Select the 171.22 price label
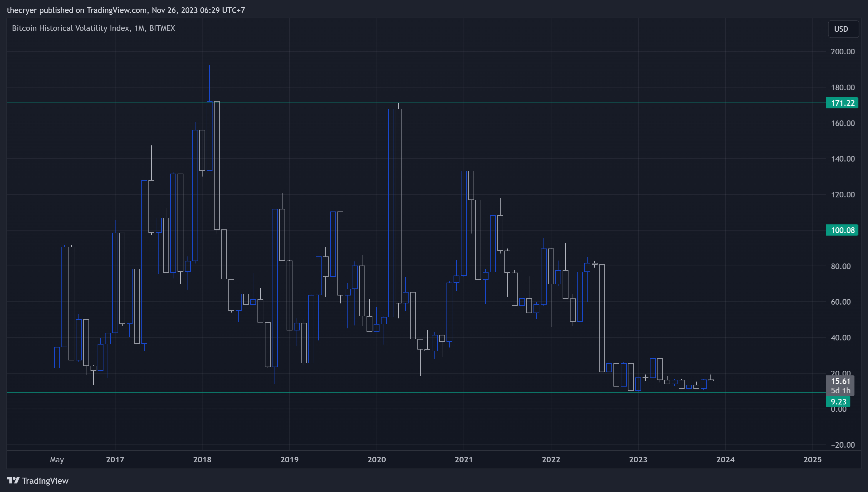Viewport: 868px width, 492px height. (x=842, y=103)
